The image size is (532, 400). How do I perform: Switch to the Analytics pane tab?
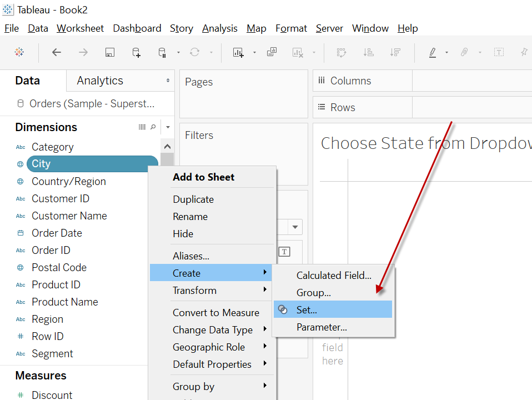tap(121, 81)
